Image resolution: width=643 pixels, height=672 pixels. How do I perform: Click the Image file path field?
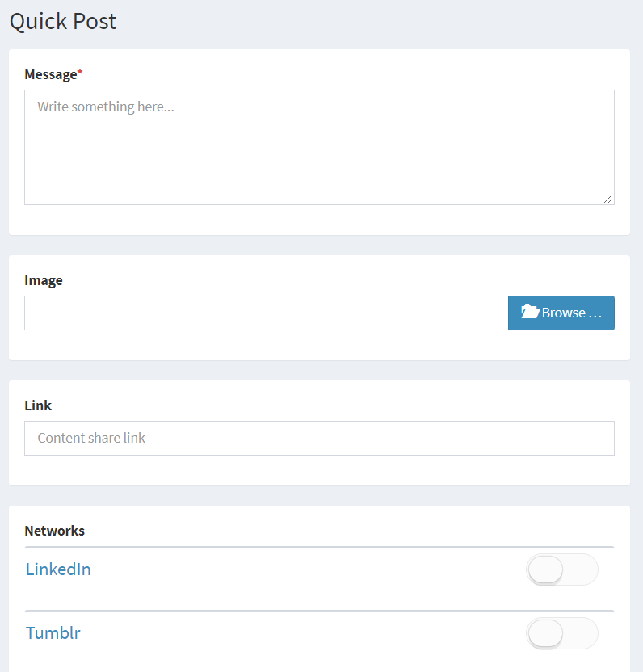click(266, 313)
